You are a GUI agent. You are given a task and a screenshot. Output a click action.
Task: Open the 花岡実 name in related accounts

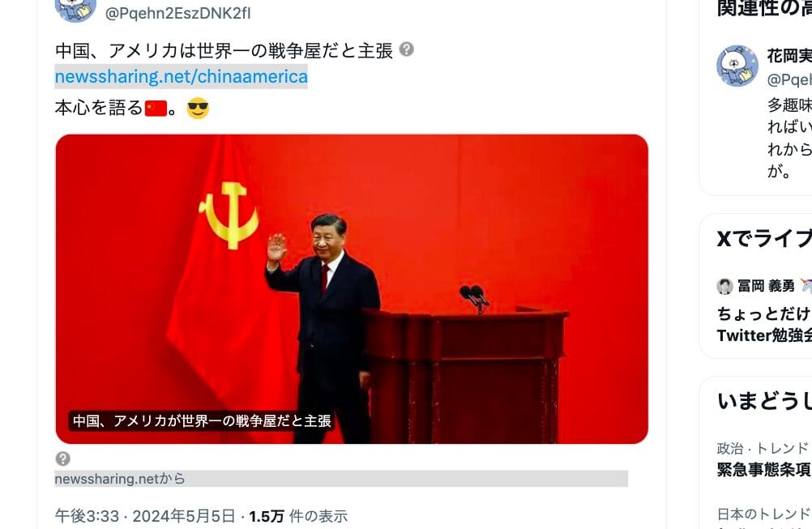[x=789, y=55]
